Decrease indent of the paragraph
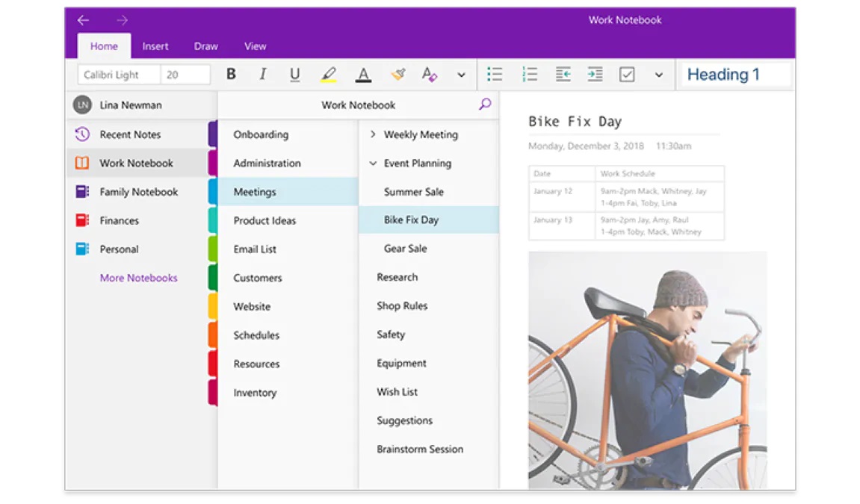The height and width of the screenshot is (504, 860). click(x=563, y=75)
